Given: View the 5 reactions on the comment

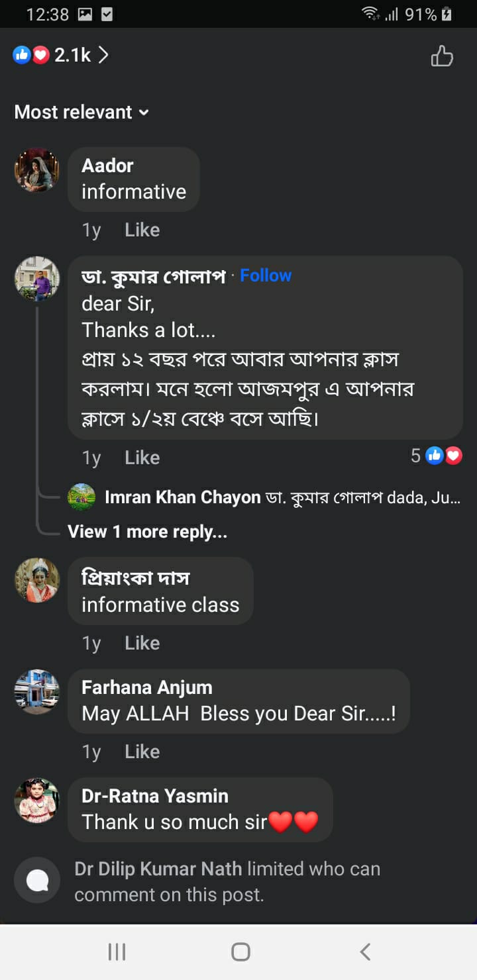Looking at the screenshot, I should coord(437,456).
